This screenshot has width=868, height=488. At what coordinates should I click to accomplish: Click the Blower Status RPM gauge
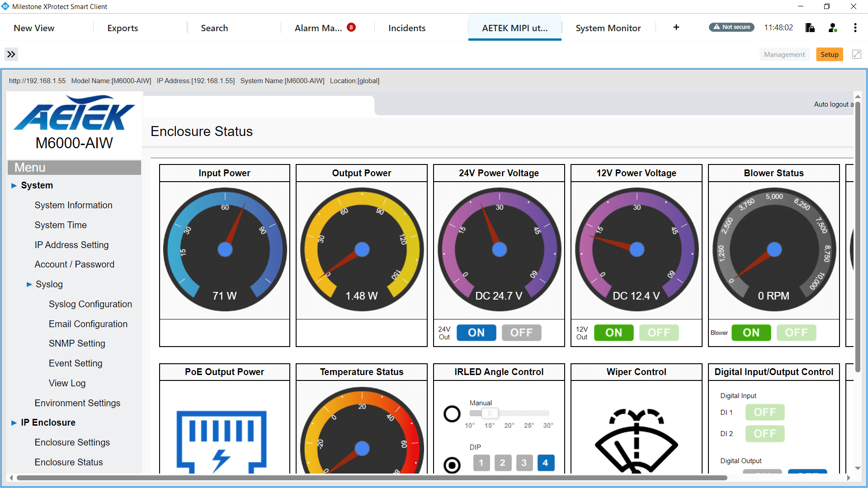pyautogui.click(x=774, y=249)
